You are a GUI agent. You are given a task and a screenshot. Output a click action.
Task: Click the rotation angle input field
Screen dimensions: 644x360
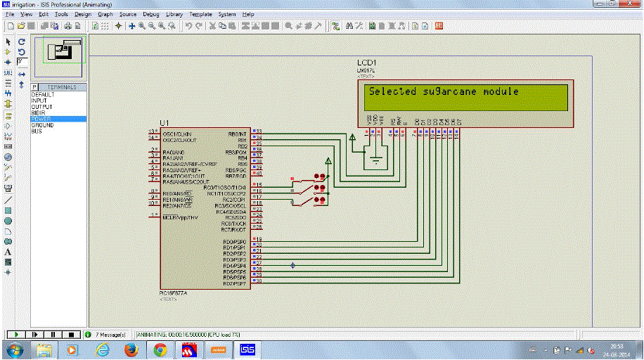coord(22,62)
